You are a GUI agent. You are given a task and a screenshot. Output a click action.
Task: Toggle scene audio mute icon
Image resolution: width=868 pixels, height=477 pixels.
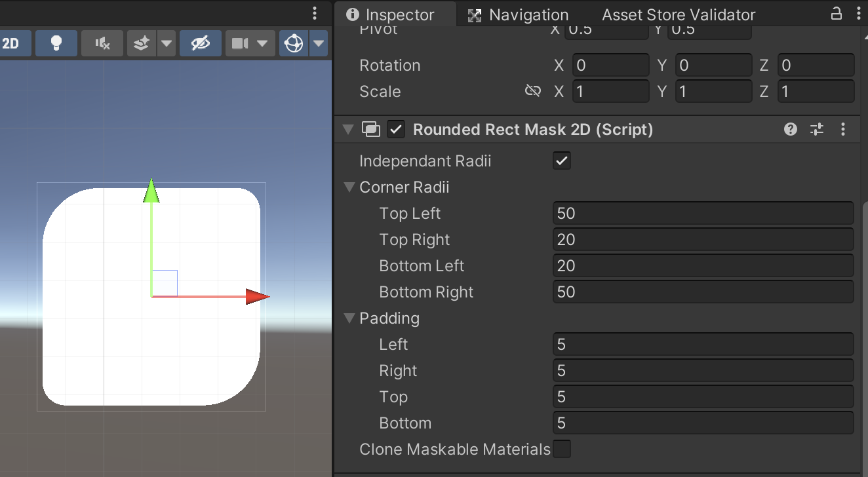click(x=102, y=44)
